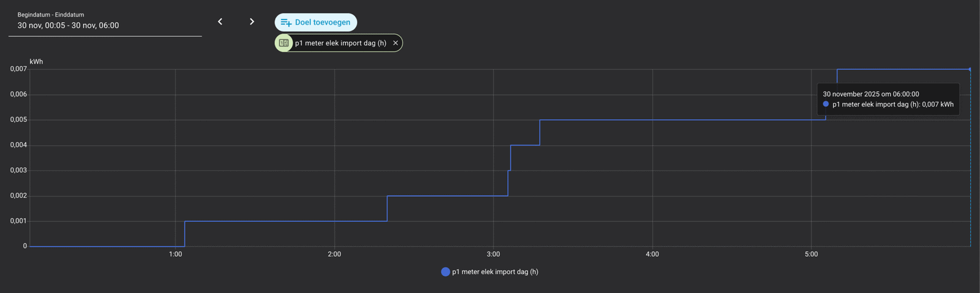
Task: Click the 0,001 value on the y-axis
Action: 18,221
